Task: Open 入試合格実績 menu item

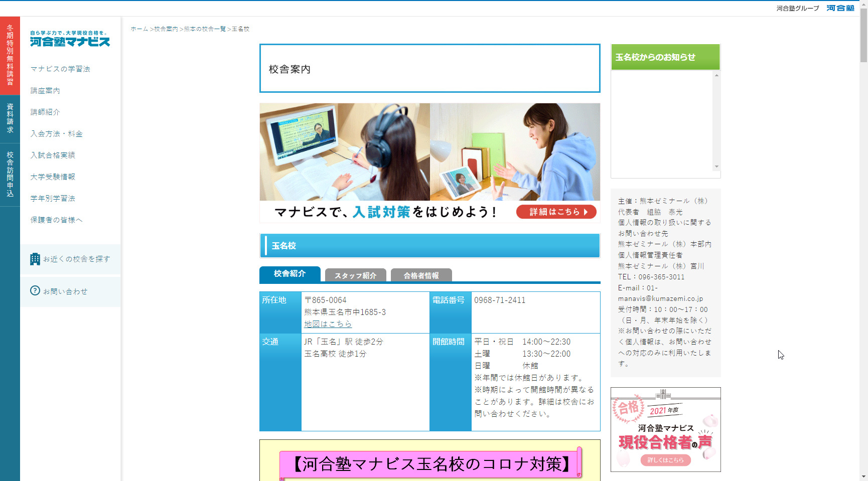Action: 53,155
